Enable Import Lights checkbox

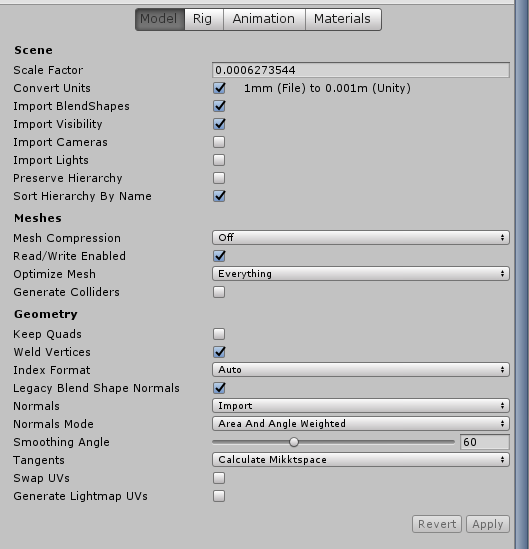(x=219, y=160)
